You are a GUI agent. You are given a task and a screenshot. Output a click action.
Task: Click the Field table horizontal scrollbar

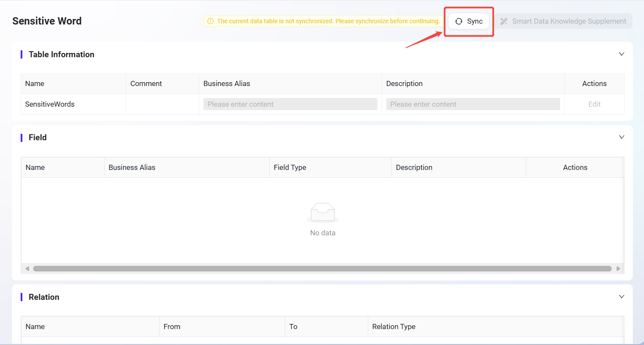pyautogui.click(x=322, y=268)
